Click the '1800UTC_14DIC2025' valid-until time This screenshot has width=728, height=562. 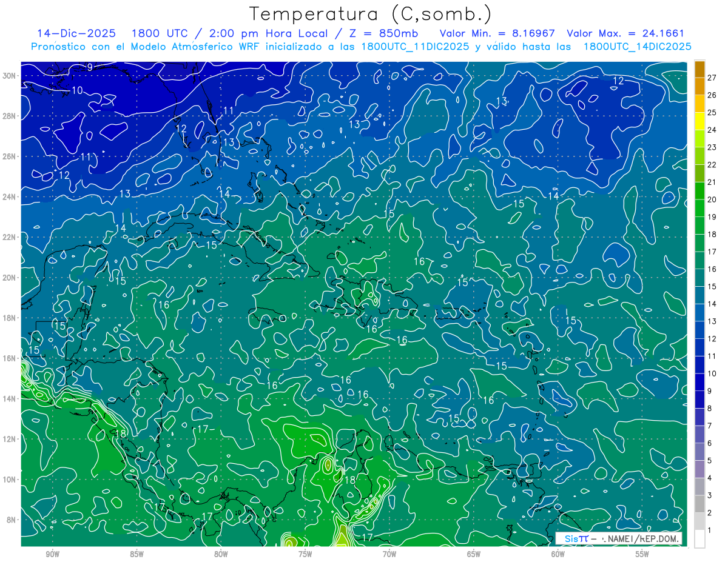click(x=637, y=47)
